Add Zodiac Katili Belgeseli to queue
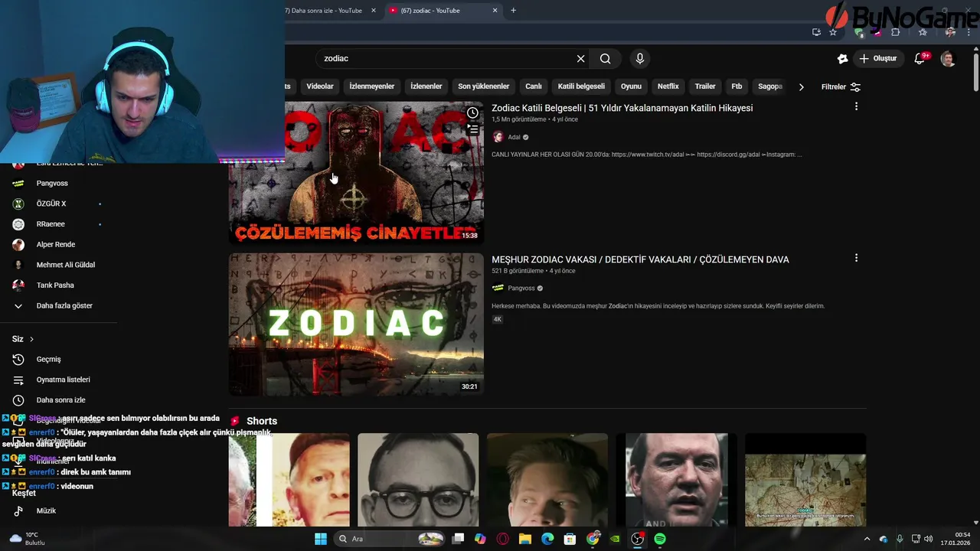The width and height of the screenshot is (980, 551). [x=472, y=129]
